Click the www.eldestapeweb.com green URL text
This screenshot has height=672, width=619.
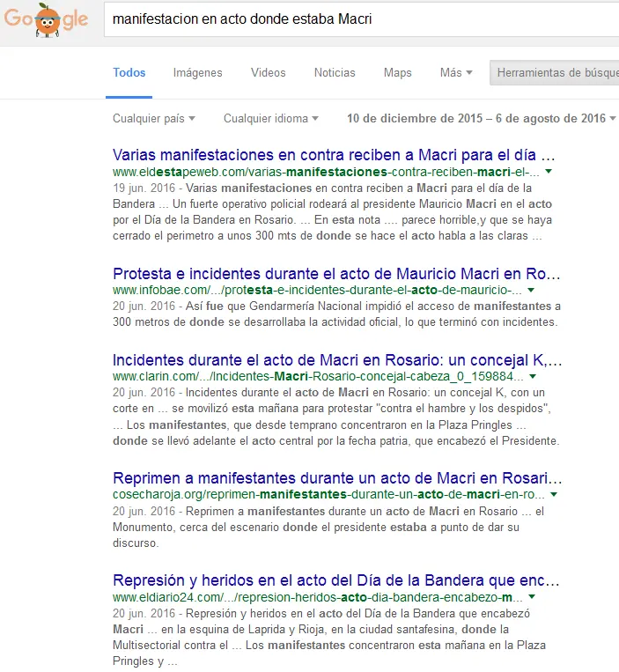pyautogui.click(x=326, y=172)
